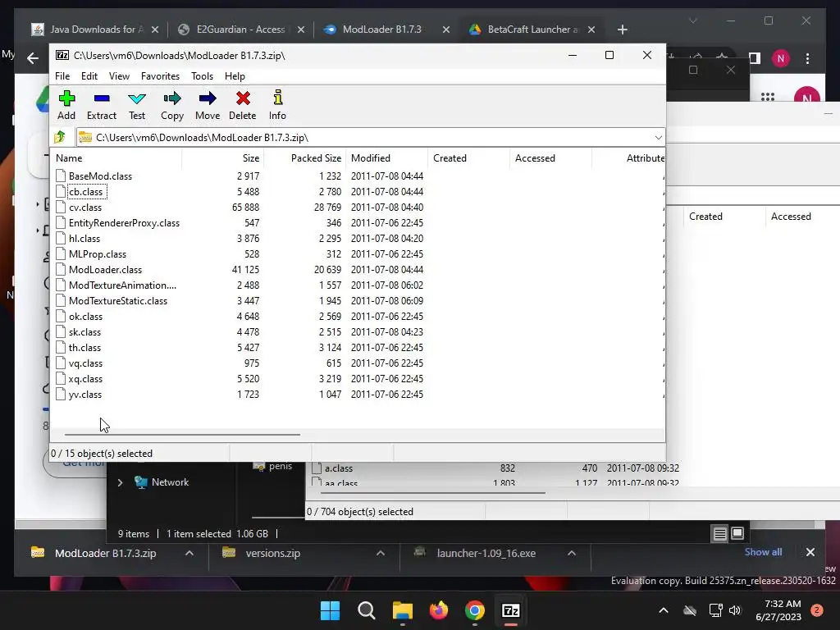Open File Explorer from taskbar

[x=402, y=610]
